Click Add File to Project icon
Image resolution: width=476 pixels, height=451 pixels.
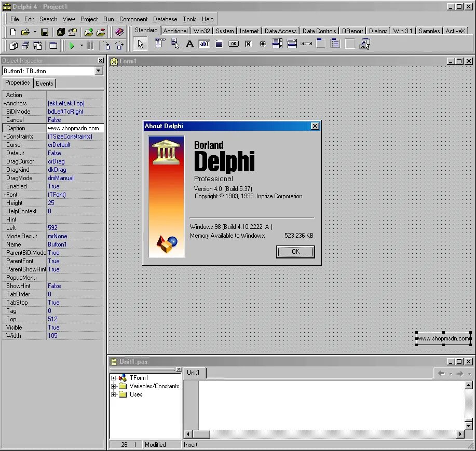(x=89, y=32)
